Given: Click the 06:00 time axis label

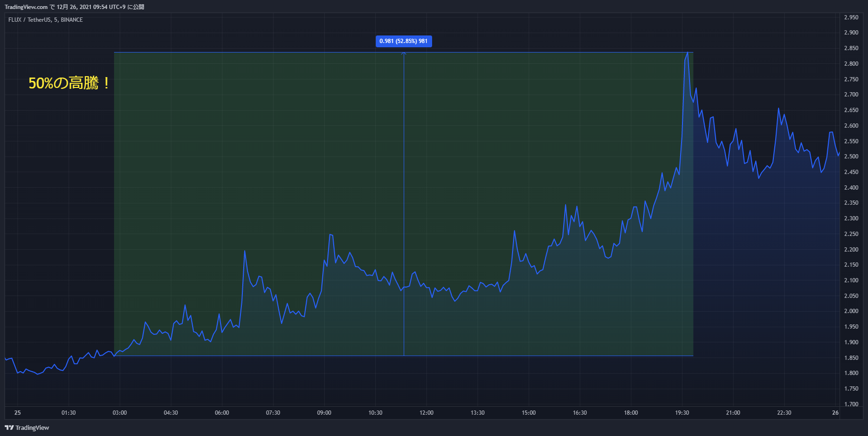Looking at the screenshot, I should point(222,413).
